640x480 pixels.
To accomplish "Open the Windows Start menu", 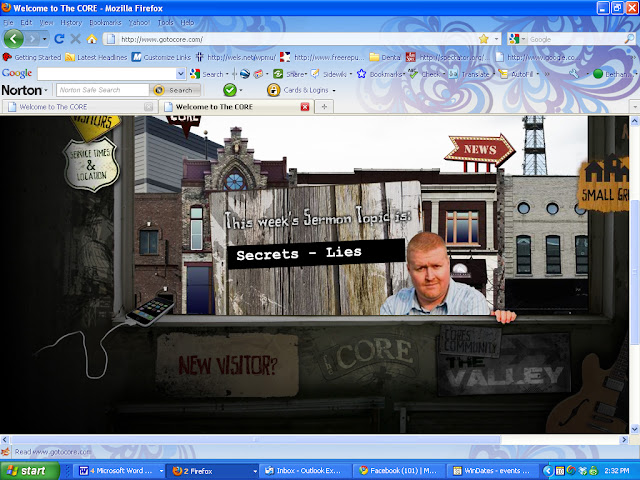I will pos(30,471).
